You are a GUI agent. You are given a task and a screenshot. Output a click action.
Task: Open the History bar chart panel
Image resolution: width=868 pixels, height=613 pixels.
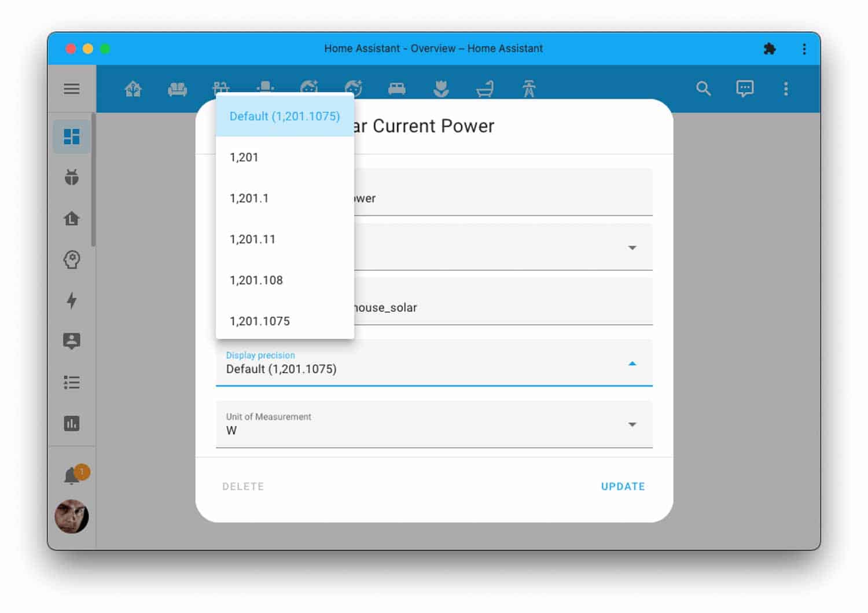point(72,424)
